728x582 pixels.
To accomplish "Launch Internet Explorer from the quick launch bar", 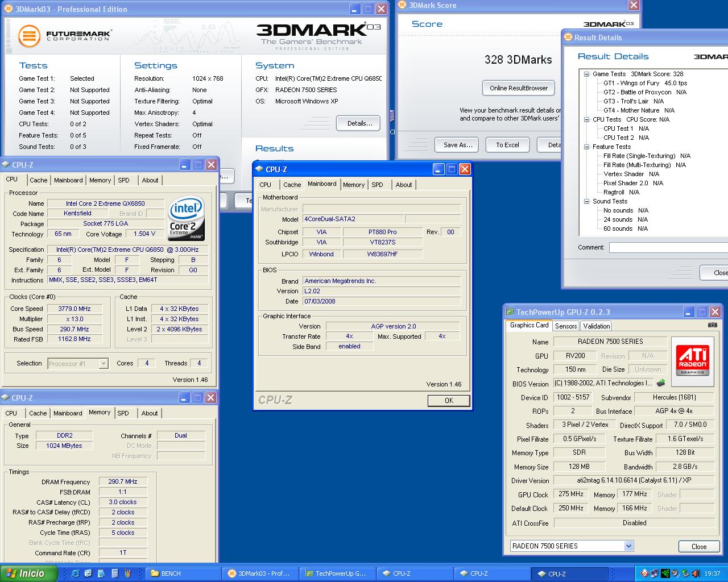I will 75,573.
